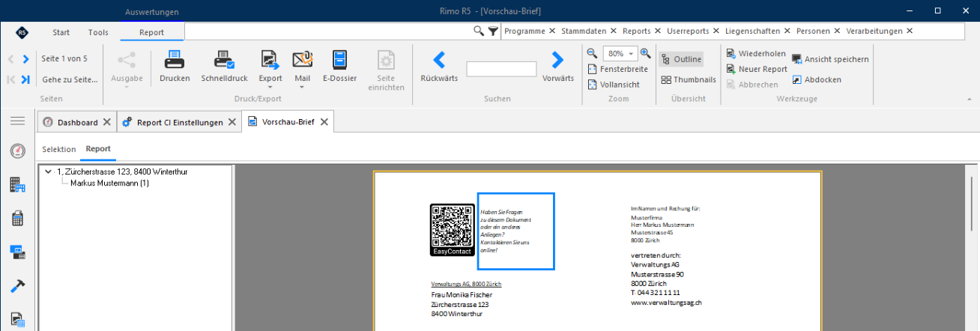980x331 pixels.
Task: Collapse the Zürcherstrasse 123 tree node
Action: click(x=49, y=171)
